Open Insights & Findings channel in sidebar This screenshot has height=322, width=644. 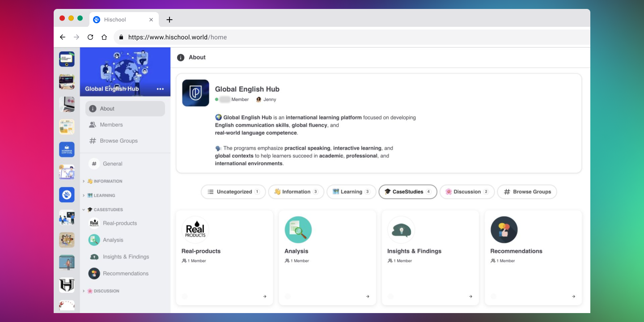(x=125, y=257)
